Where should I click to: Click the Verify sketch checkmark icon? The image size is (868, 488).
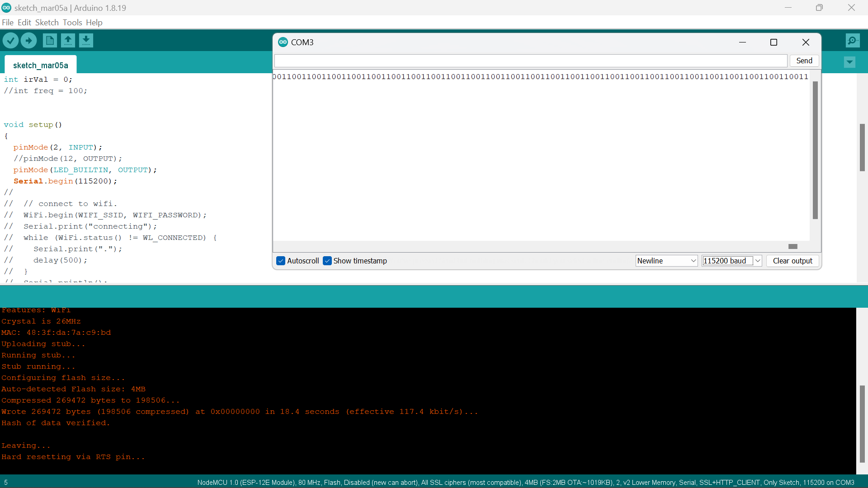[10, 41]
